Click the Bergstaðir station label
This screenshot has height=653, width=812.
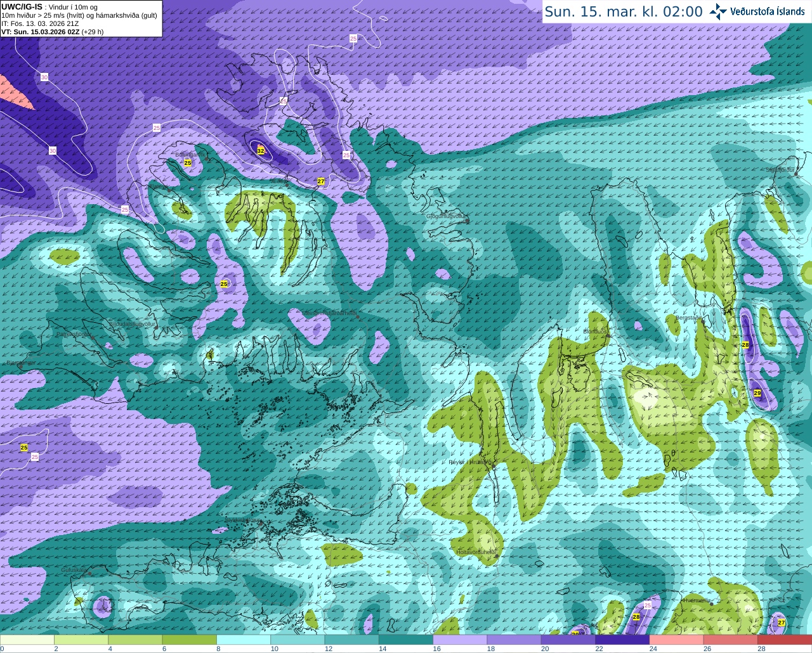(x=688, y=318)
